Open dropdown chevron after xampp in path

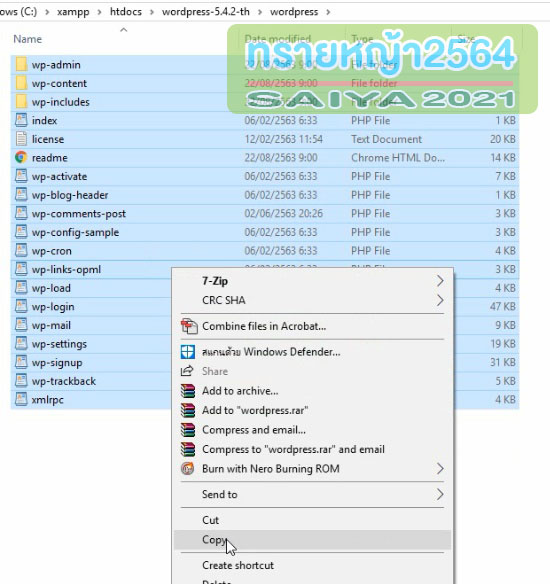[99, 12]
